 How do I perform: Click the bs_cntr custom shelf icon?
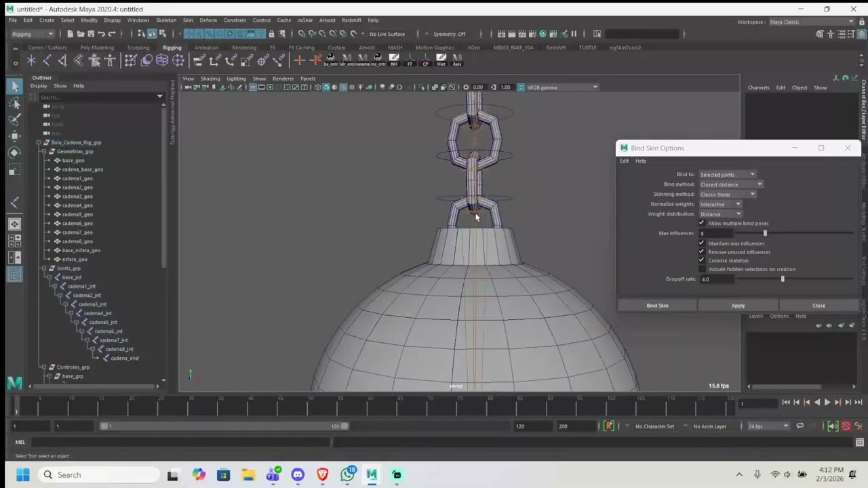(x=331, y=60)
